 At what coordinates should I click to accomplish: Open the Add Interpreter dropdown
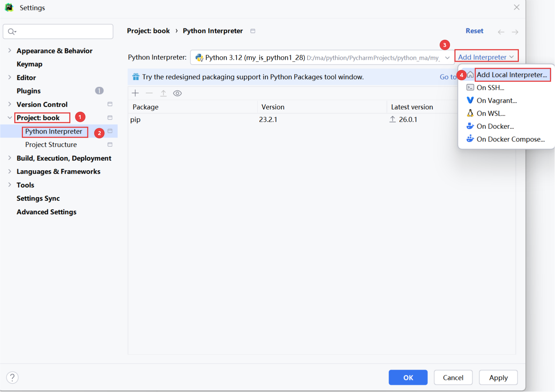[x=486, y=57]
